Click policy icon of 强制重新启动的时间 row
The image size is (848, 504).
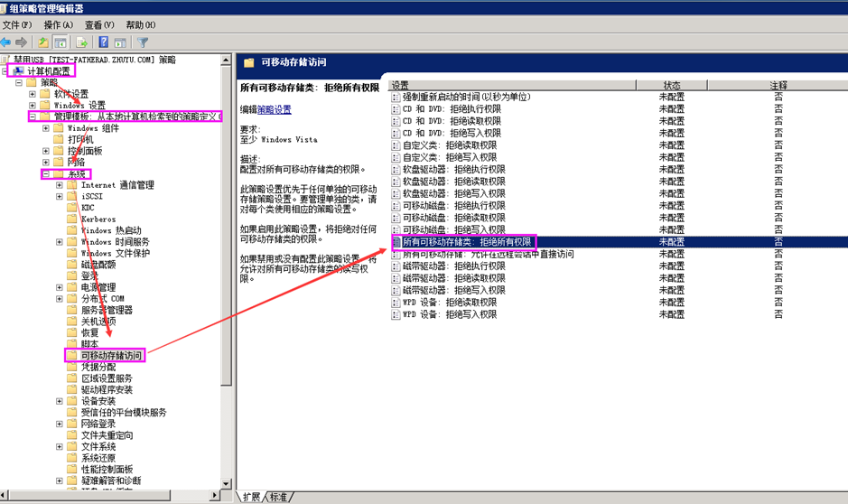(396, 98)
